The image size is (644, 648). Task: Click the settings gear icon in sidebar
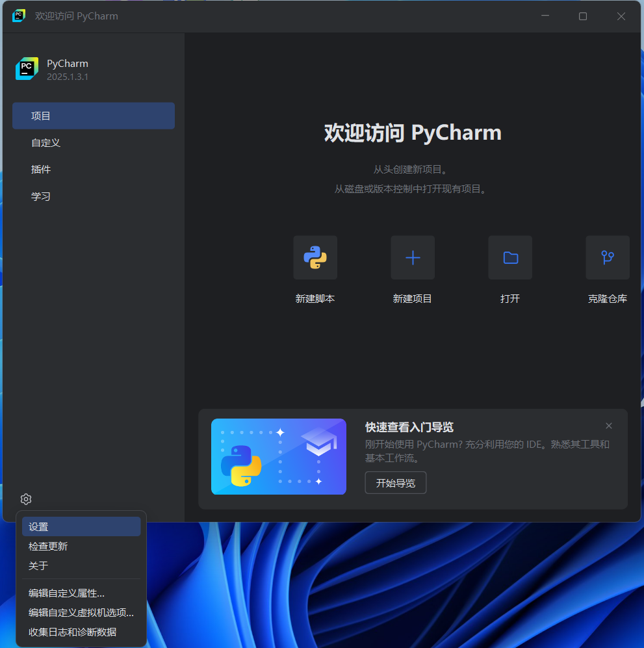26,499
